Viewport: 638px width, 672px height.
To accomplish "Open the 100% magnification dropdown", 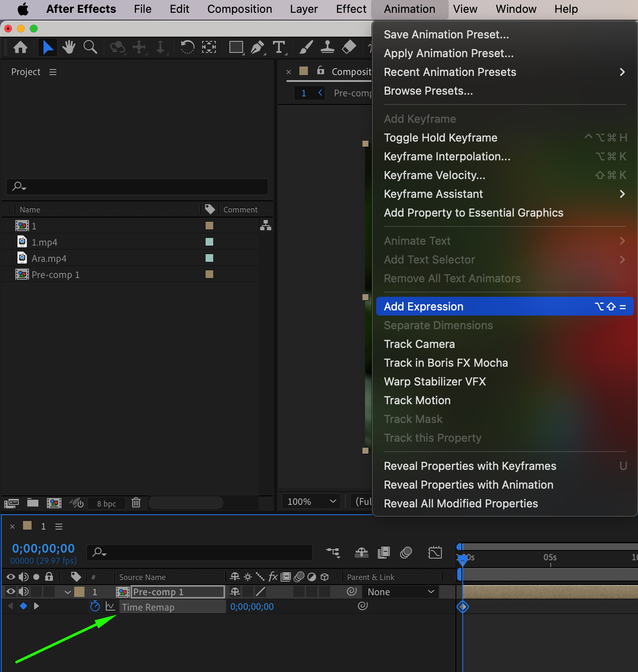I will (311, 501).
